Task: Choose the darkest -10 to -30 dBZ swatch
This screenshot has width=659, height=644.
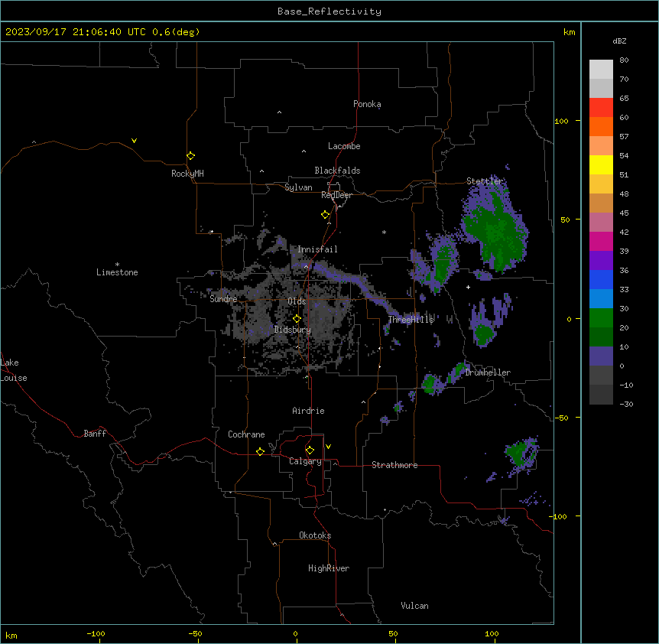Action: (601, 395)
